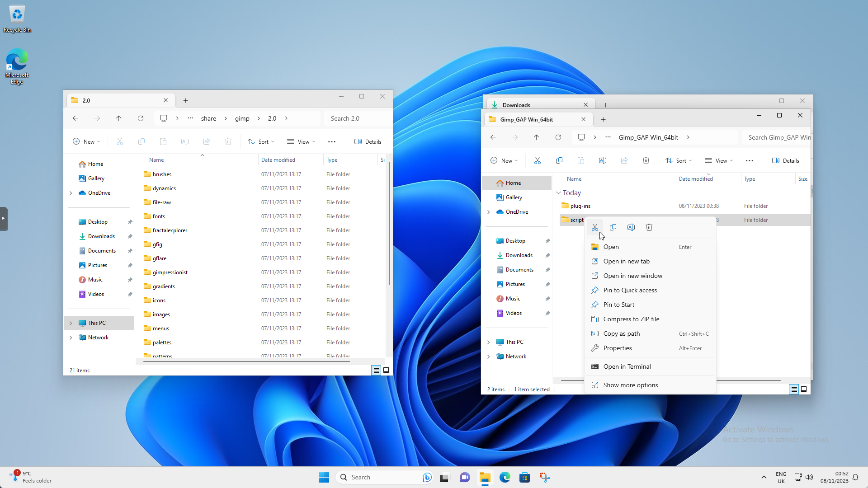
Task: Select the Copy icon in the 2.0 window toolbar
Action: 142,141
